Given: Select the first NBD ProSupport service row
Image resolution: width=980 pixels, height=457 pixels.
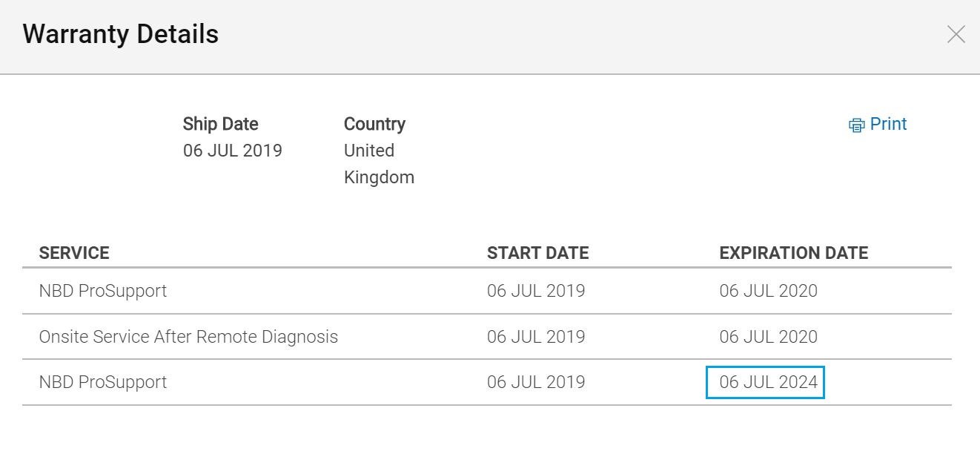Looking at the screenshot, I should pos(487,291).
